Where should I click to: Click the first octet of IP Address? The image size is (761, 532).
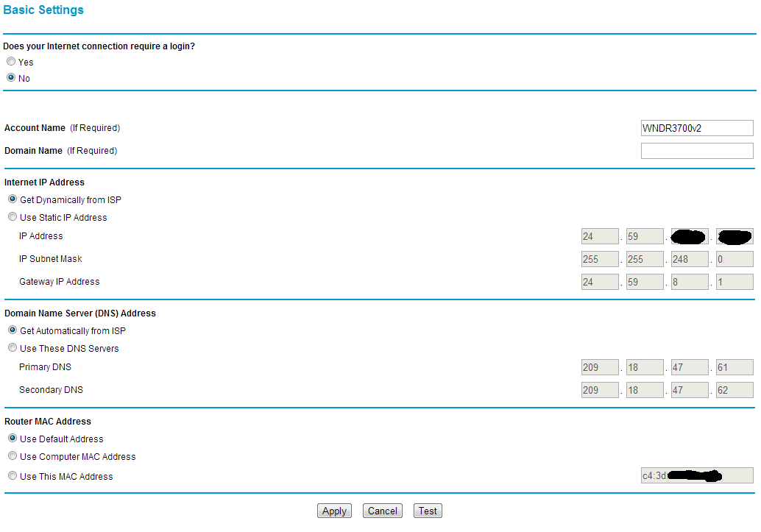tap(599, 236)
